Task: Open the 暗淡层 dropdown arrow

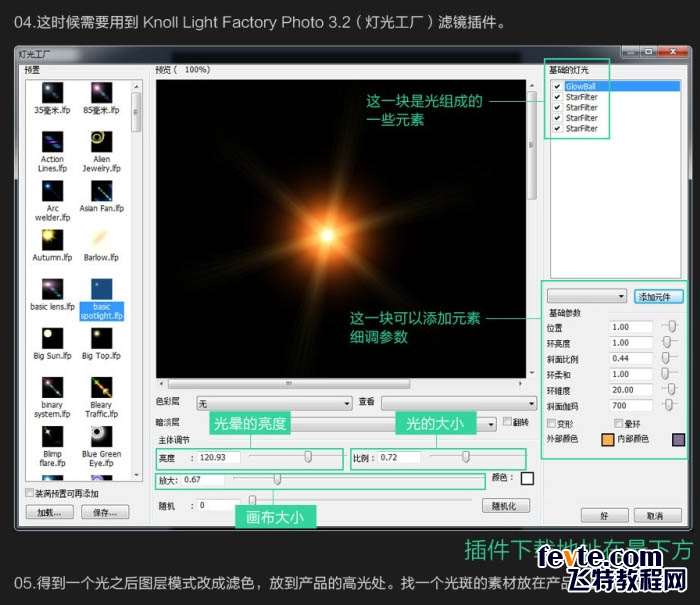Action: 491,424
